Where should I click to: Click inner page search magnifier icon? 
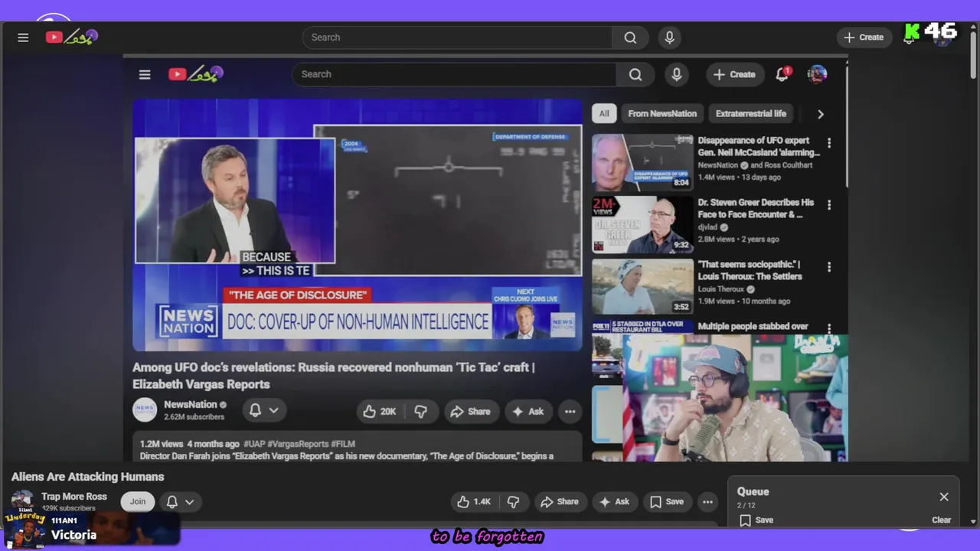pos(635,74)
